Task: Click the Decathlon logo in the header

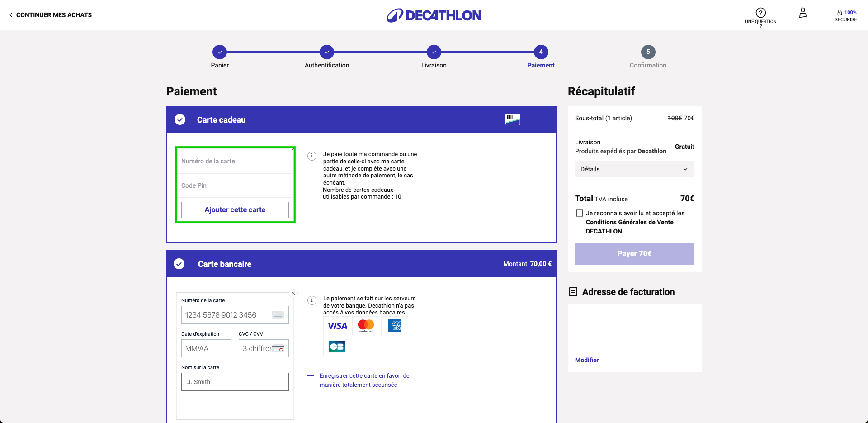Action: (x=434, y=15)
